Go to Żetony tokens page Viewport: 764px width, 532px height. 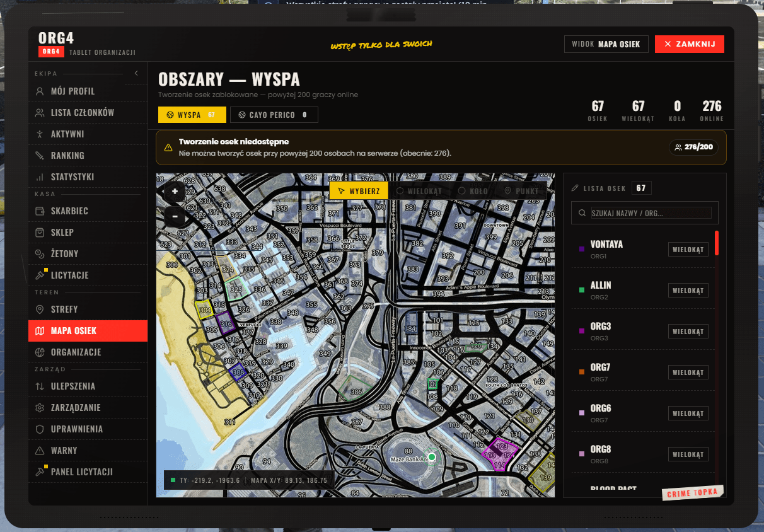(88, 254)
